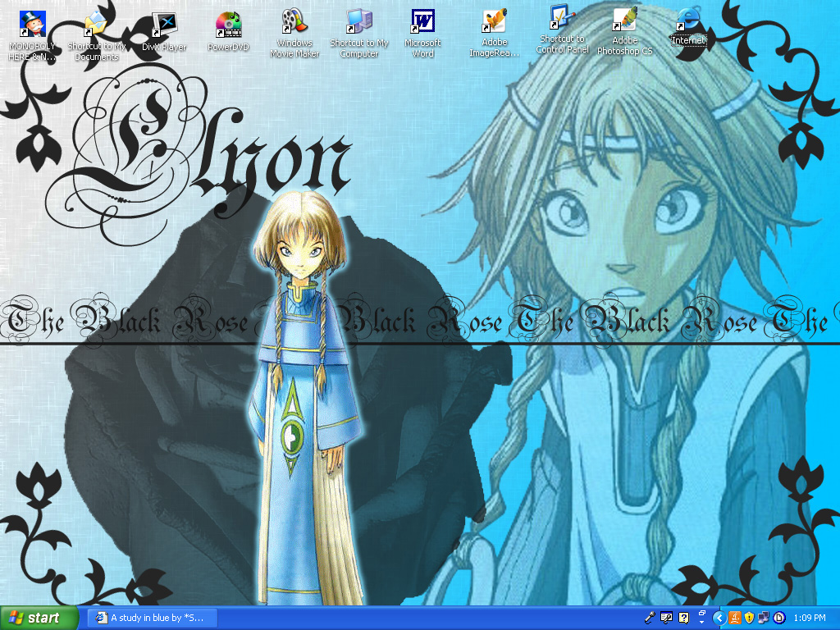Click the language bar restore icon
840x630 pixels.
[702, 612]
